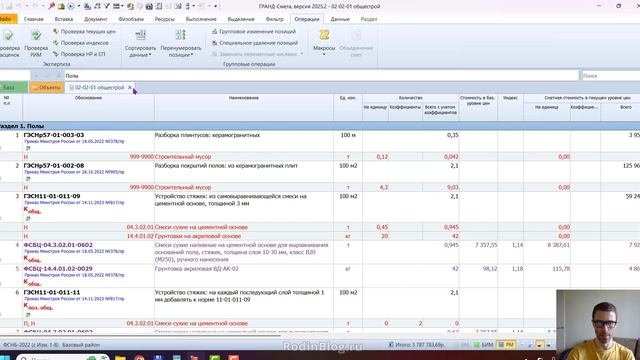Click the green resource icon under ГЭСНр57-01-002-08
Screen dimensions: 640x360
coord(28,179)
